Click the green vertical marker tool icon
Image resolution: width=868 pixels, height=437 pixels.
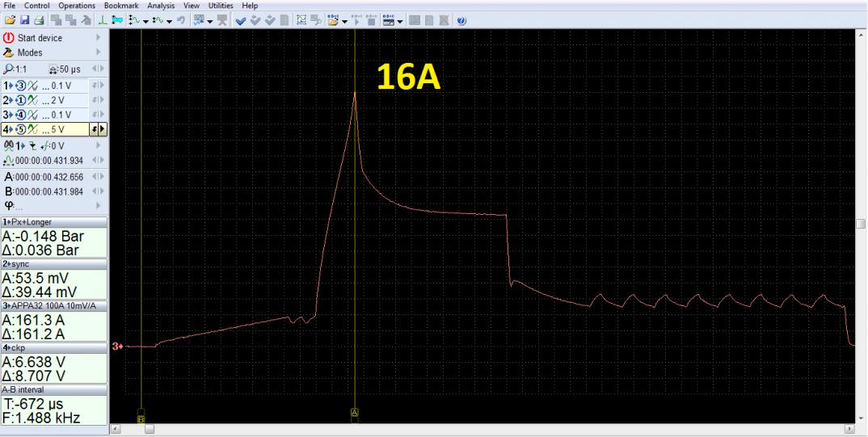click(x=103, y=20)
